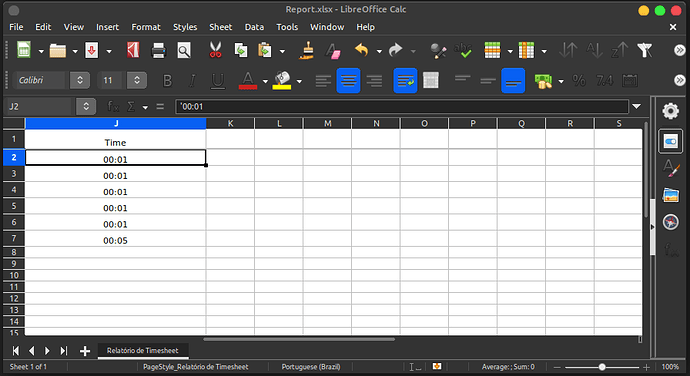Toggle Wrap Text button
Screen dimensions: 690x376
[x=405, y=81]
